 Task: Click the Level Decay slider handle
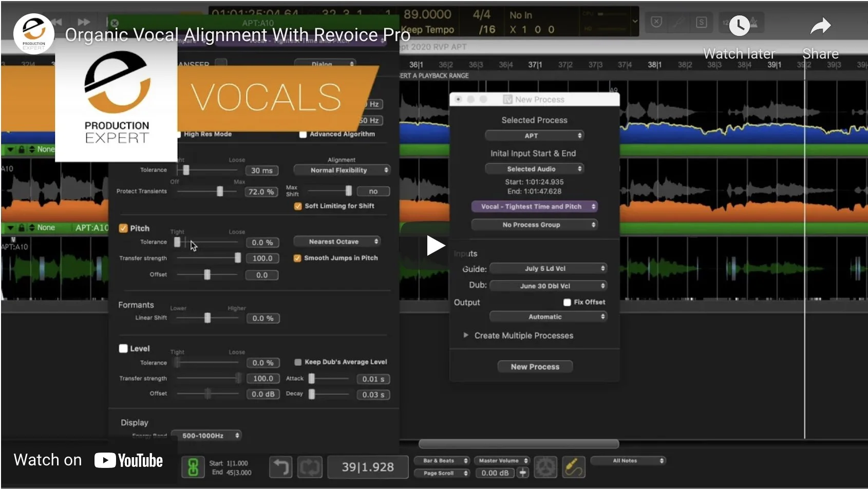[311, 394]
